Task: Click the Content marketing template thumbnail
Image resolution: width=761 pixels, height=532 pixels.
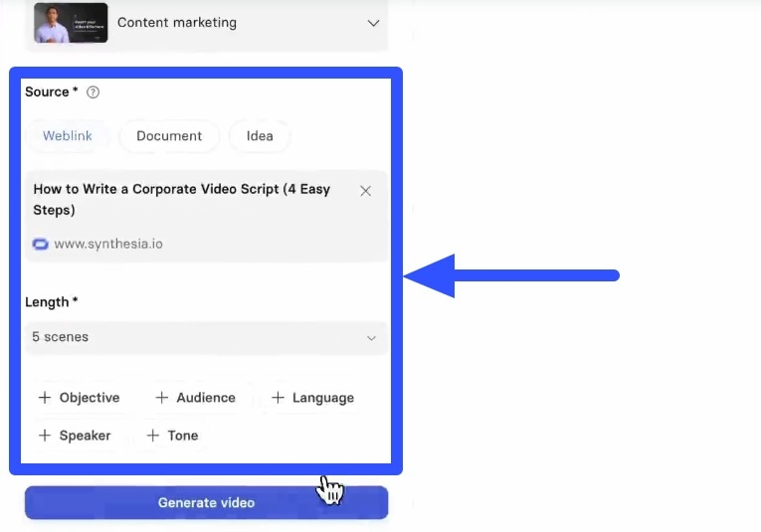Action: tap(71, 22)
